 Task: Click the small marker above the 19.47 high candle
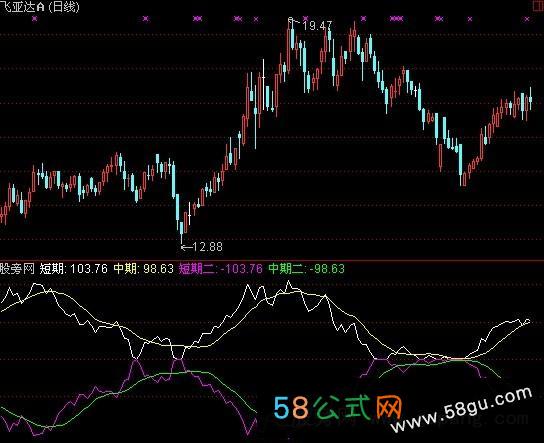pos(291,19)
